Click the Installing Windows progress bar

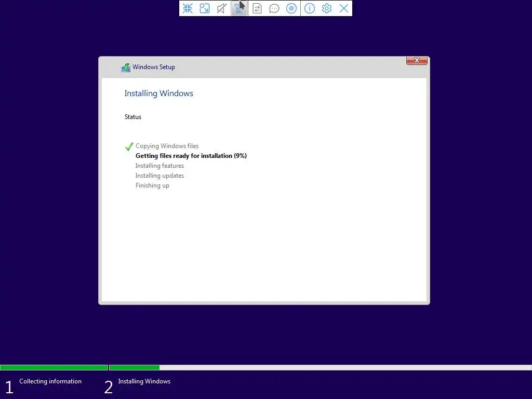coord(320,367)
